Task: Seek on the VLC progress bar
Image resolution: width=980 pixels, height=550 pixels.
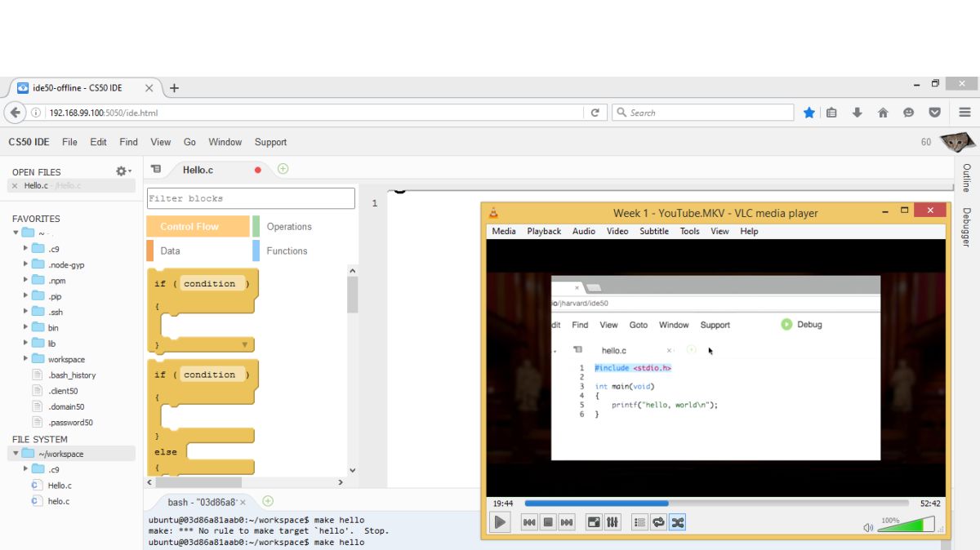Action: pos(716,503)
